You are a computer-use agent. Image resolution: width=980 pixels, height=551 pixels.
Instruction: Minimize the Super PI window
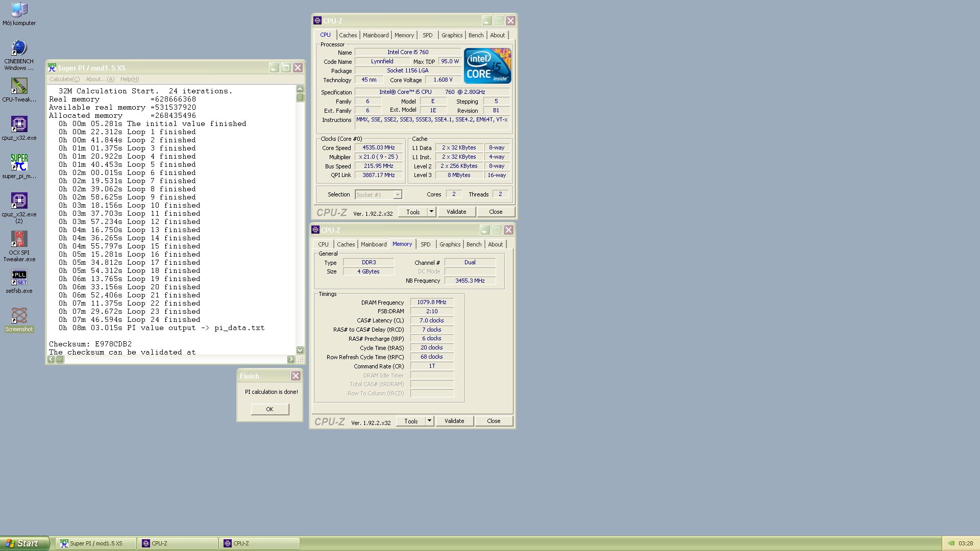[274, 67]
